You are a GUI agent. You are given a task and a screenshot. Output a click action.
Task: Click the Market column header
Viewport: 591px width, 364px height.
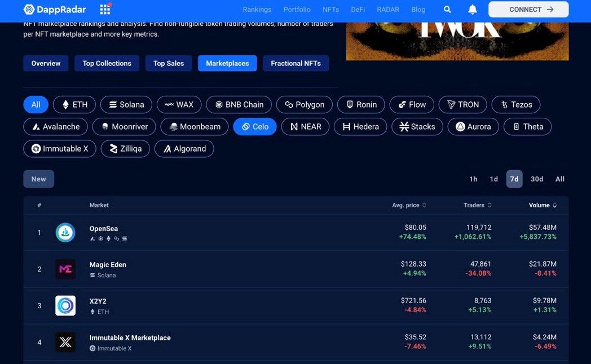point(99,205)
